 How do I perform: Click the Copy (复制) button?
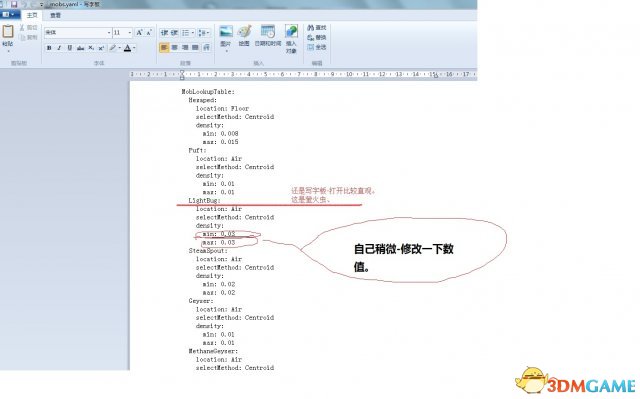click(x=29, y=37)
